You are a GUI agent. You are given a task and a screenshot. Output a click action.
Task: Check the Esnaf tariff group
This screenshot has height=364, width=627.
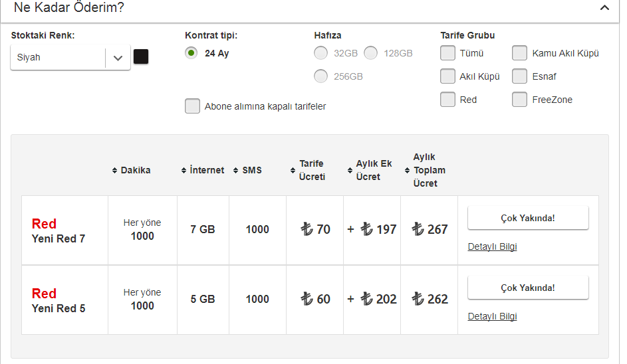coord(520,76)
